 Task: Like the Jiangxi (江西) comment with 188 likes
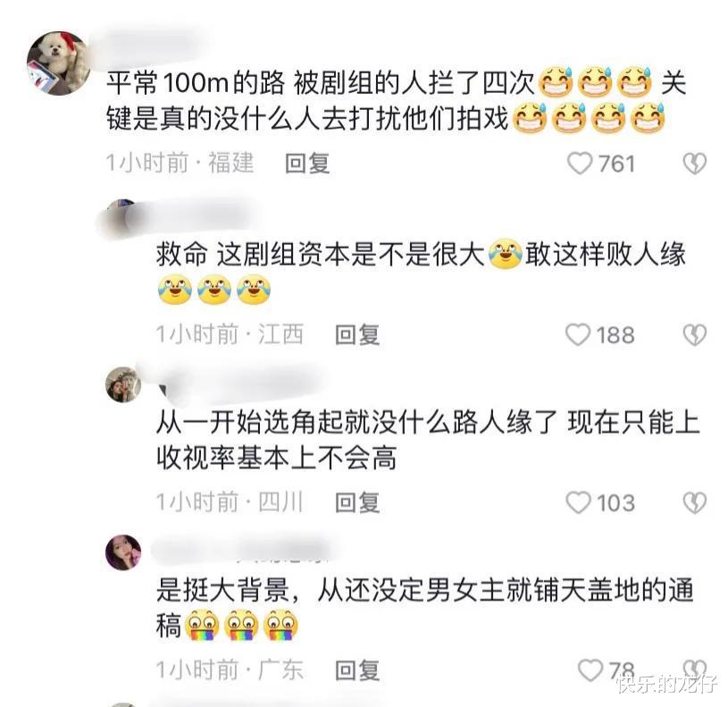(x=578, y=335)
